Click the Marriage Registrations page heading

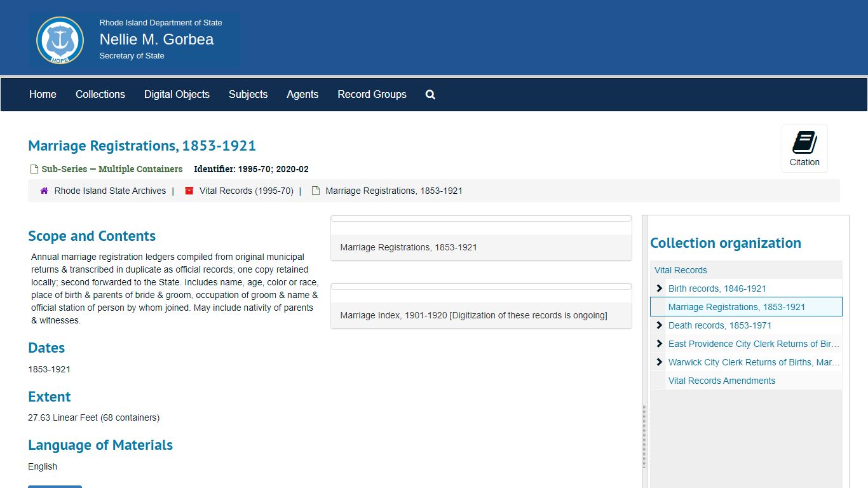coord(142,146)
